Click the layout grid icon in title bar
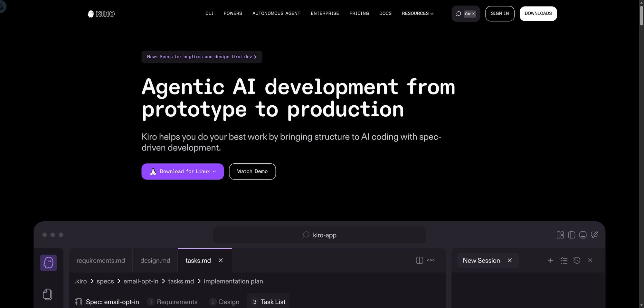This screenshot has height=308, width=644. [560, 235]
